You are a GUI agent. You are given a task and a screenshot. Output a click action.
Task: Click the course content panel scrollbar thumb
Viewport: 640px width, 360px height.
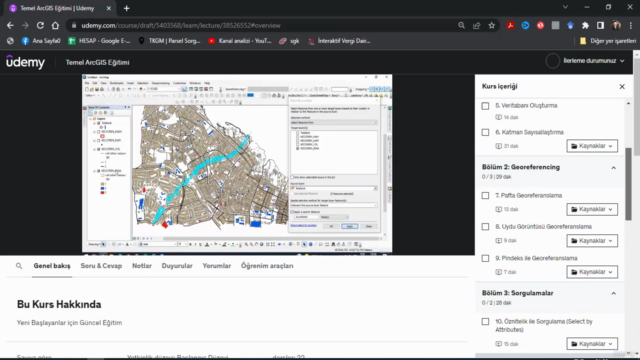tap(628, 184)
